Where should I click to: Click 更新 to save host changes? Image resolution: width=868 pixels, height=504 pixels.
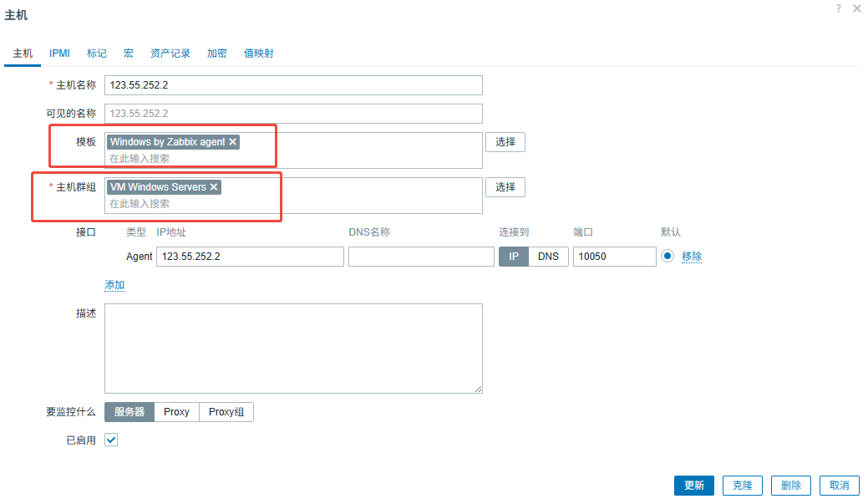pos(693,485)
